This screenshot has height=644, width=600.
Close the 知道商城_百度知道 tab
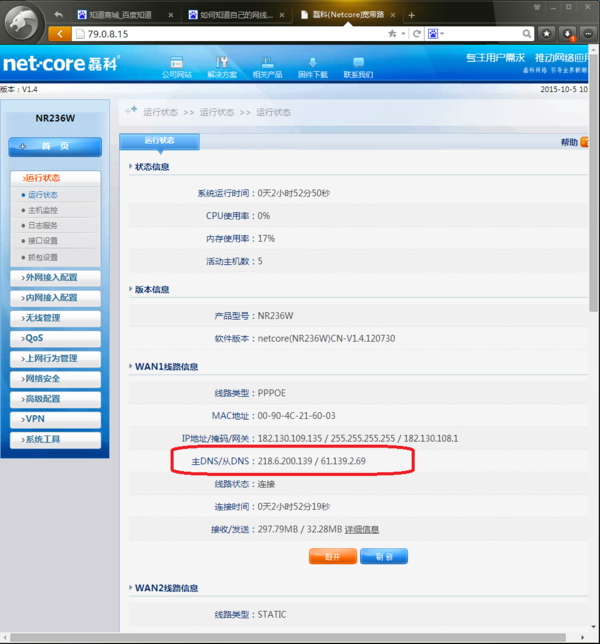(x=170, y=15)
